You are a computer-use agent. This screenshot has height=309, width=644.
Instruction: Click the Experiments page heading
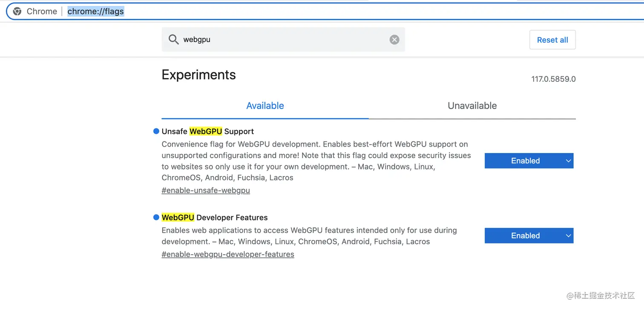click(198, 75)
